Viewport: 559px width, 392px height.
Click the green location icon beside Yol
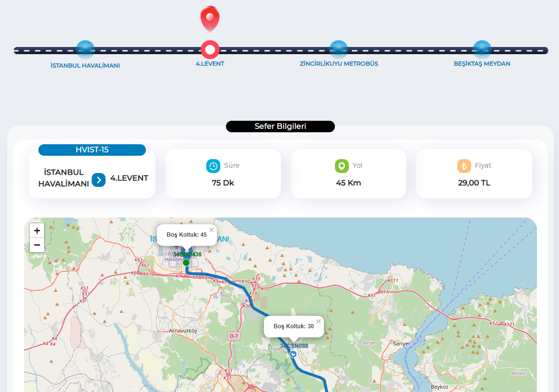[x=342, y=166]
